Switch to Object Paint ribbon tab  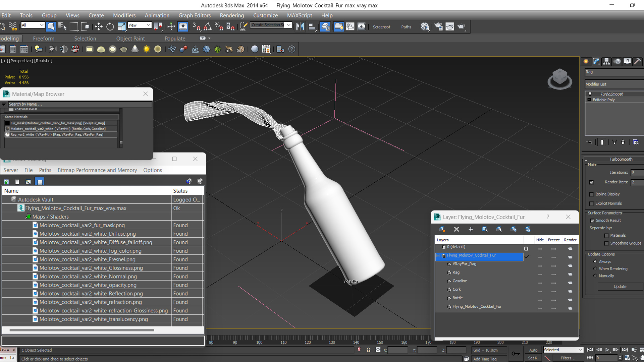point(130,39)
